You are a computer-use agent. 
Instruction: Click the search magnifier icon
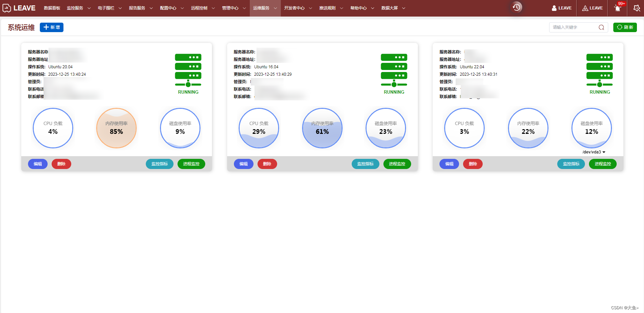coord(601,27)
